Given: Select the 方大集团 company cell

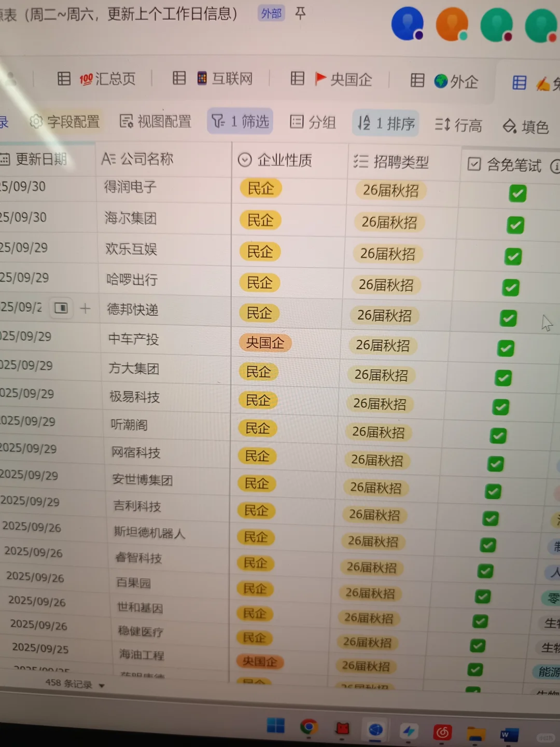Looking at the screenshot, I should pos(166,369).
